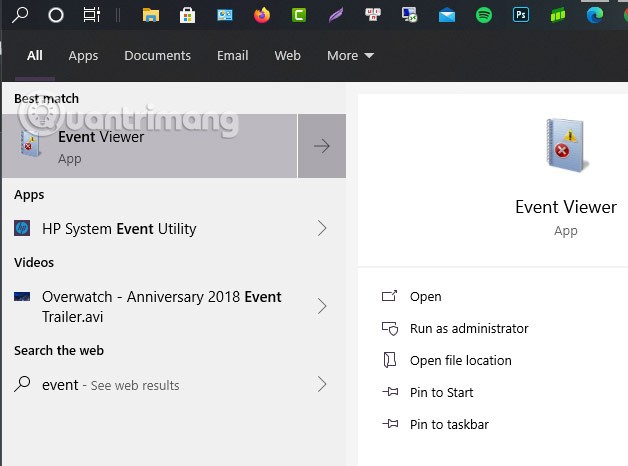Switch to the Documents search tab

(157, 56)
